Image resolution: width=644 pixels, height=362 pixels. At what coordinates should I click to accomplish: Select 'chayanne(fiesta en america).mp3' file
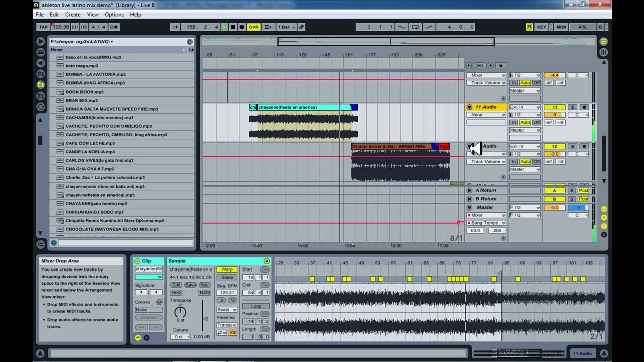(100, 195)
